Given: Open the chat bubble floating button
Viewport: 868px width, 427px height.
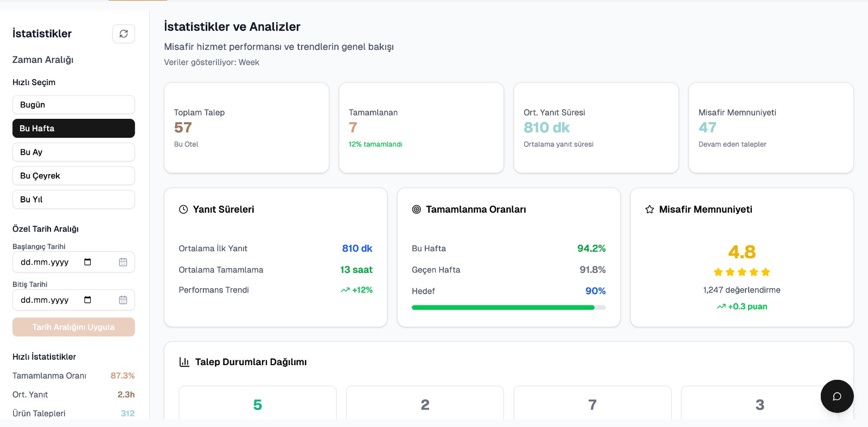Looking at the screenshot, I should (x=837, y=396).
